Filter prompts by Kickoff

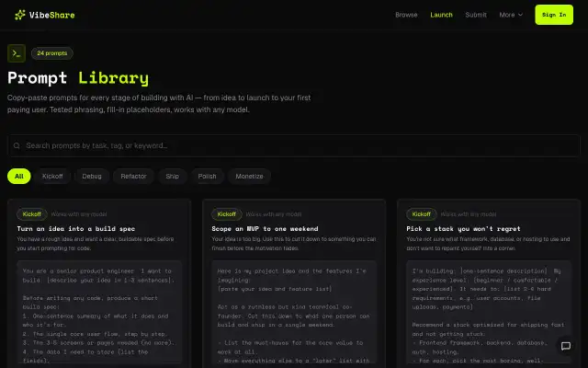(x=52, y=176)
